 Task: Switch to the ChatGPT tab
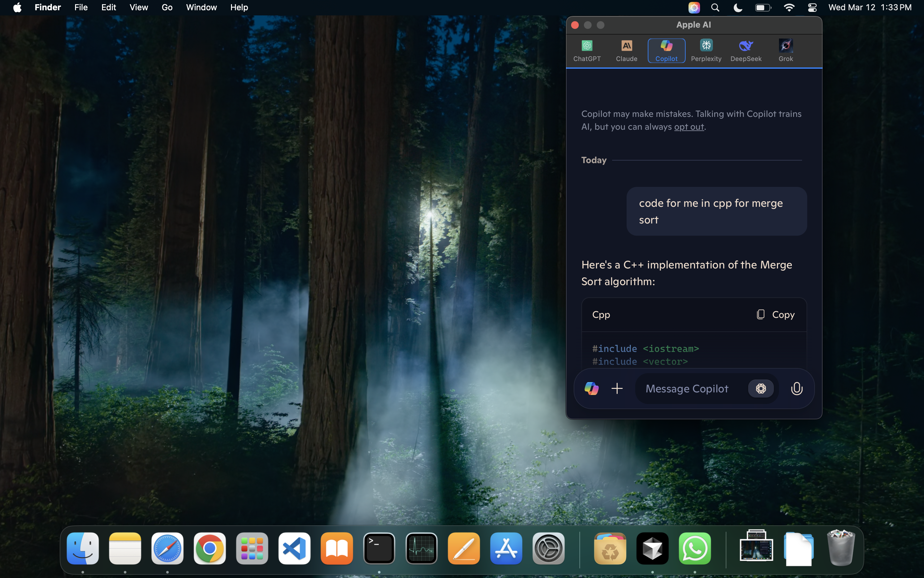[587, 51]
